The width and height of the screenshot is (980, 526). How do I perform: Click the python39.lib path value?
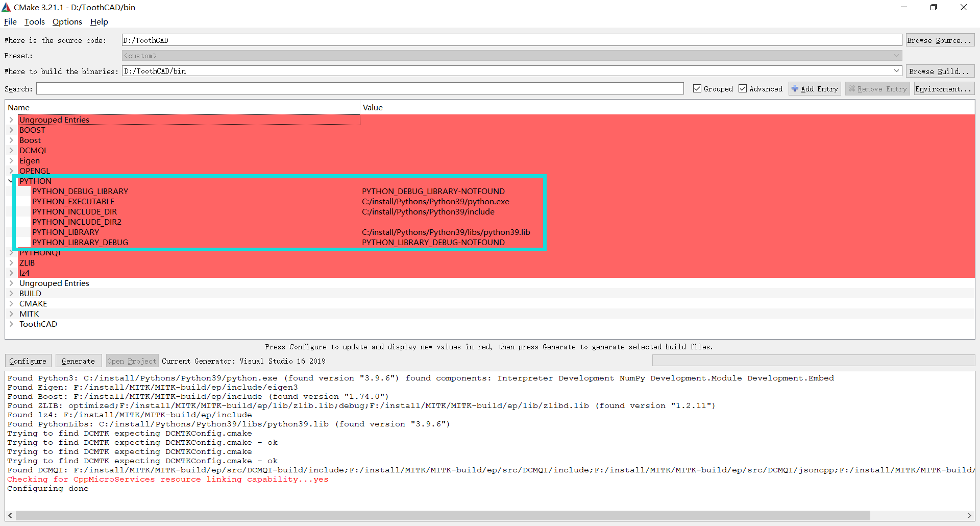tap(446, 232)
